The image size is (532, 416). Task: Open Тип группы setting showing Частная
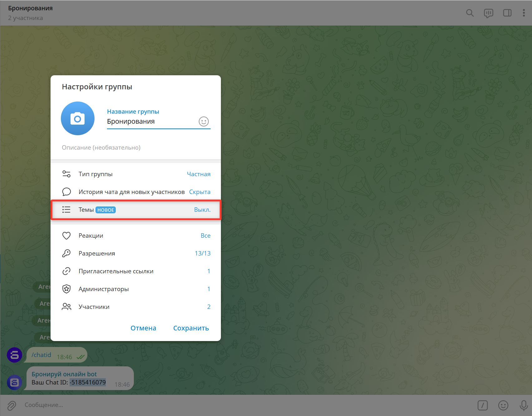click(x=136, y=174)
